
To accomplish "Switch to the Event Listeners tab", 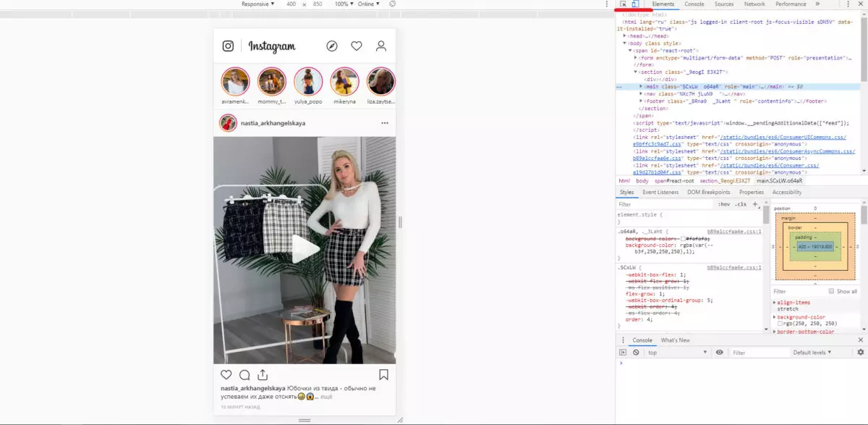I will 660,193.
